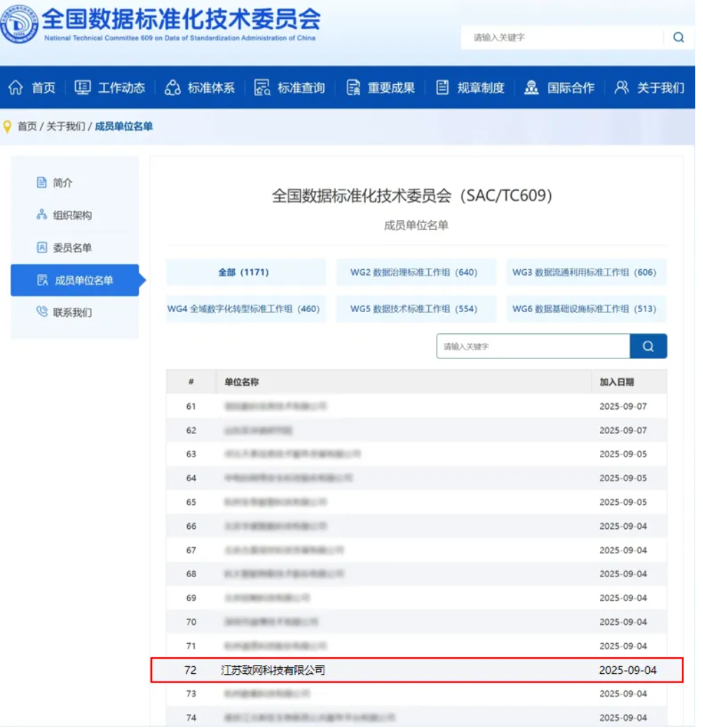Image resolution: width=703 pixels, height=728 pixels.
Task: Open the 工作动态 navigation menu
Action: coord(110,88)
